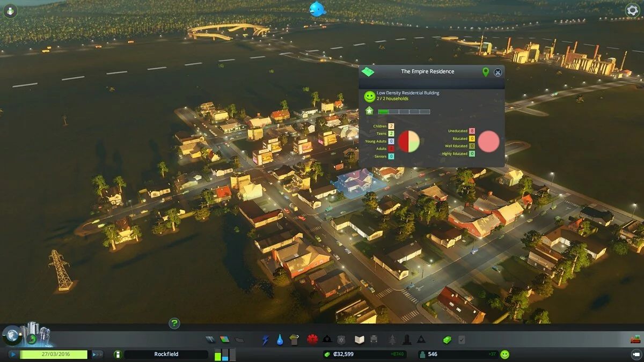
Task: Click the highway interchange on the map
Action: 228,31
